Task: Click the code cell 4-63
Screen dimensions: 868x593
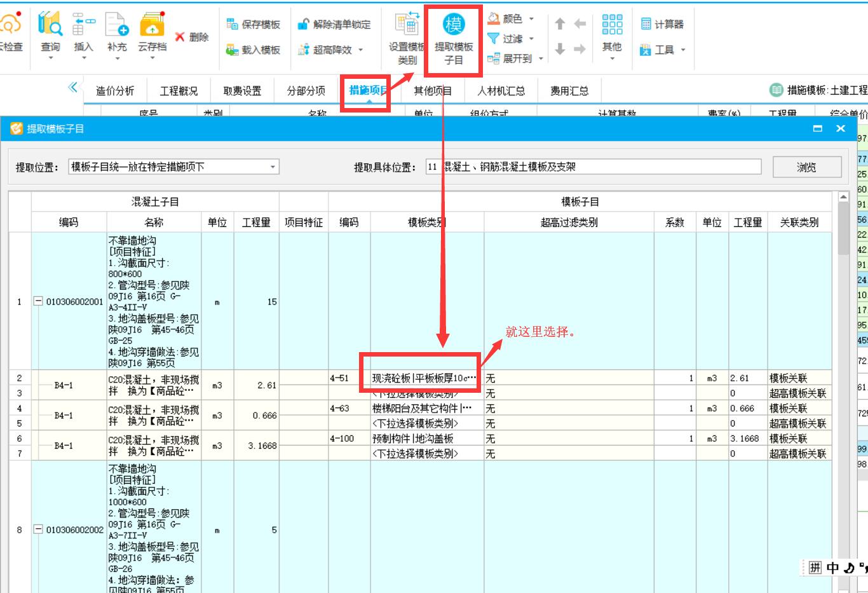Action: 349,408
